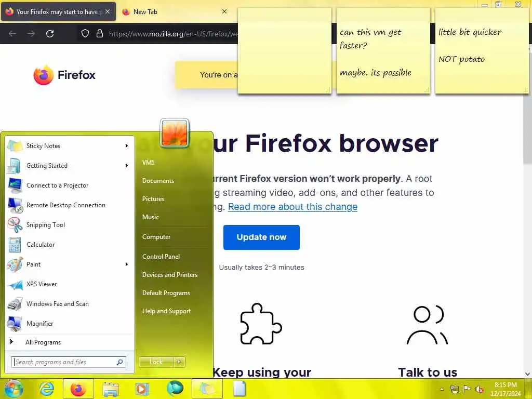Open VM1 user folder
This screenshot has height=399, width=532.
(148, 163)
